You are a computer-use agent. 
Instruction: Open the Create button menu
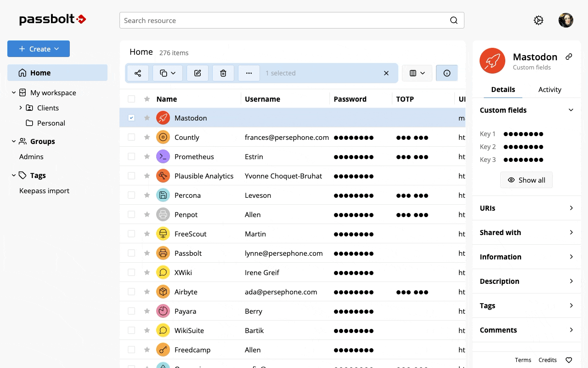click(x=39, y=49)
